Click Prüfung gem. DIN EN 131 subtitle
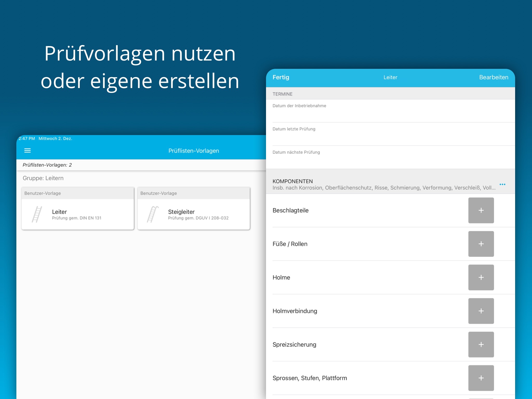 pos(77,218)
